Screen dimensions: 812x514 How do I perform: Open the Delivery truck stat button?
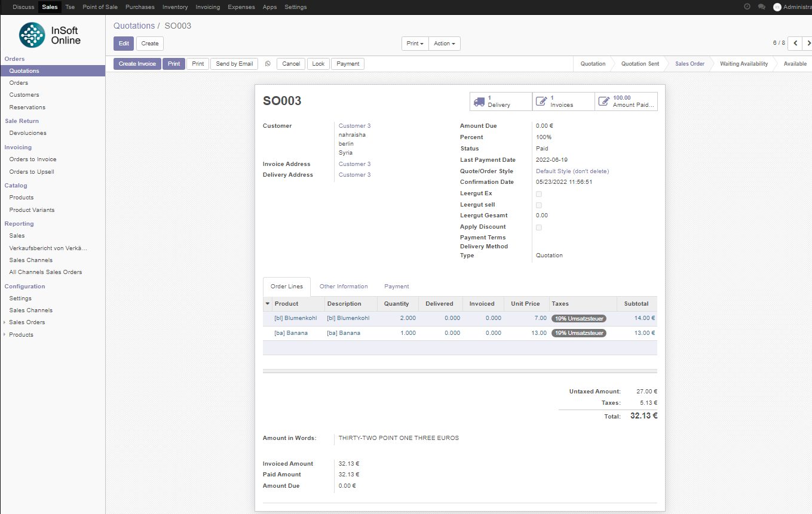pyautogui.click(x=501, y=101)
